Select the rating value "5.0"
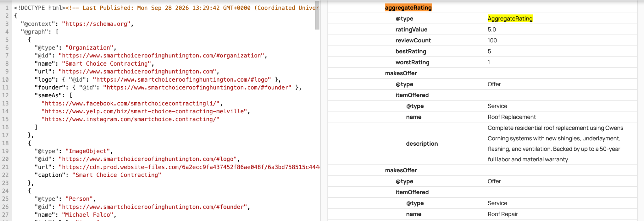644x221 pixels. point(492,30)
